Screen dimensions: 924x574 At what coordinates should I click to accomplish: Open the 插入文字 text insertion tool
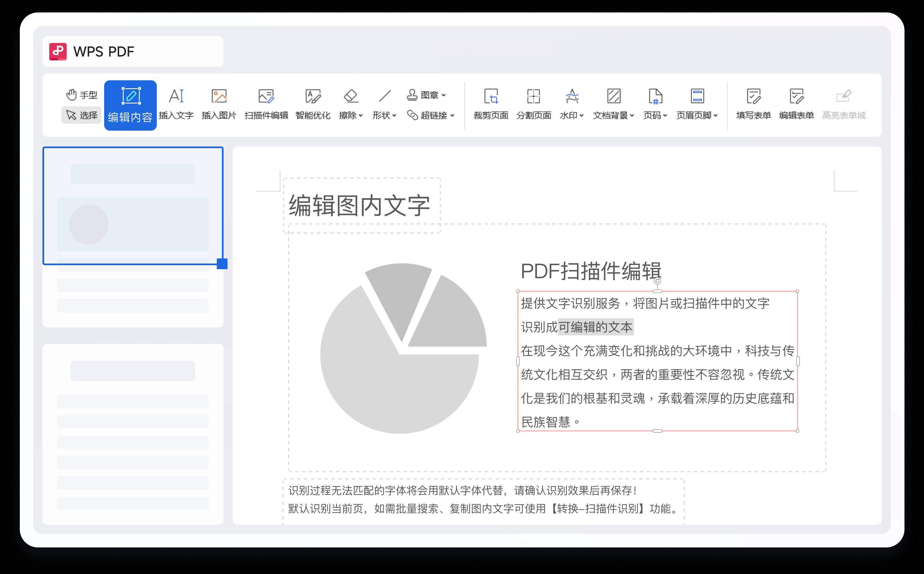pyautogui.click(x=177, y=104)
